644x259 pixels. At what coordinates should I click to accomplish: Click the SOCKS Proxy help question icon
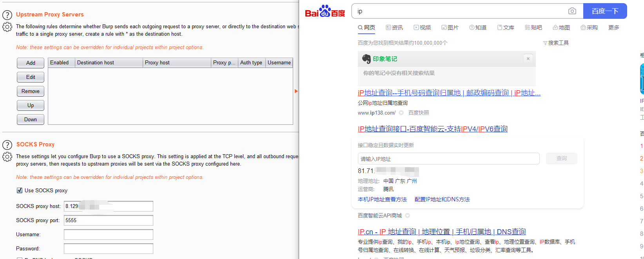pyautogui.click(x=7, y=145)
